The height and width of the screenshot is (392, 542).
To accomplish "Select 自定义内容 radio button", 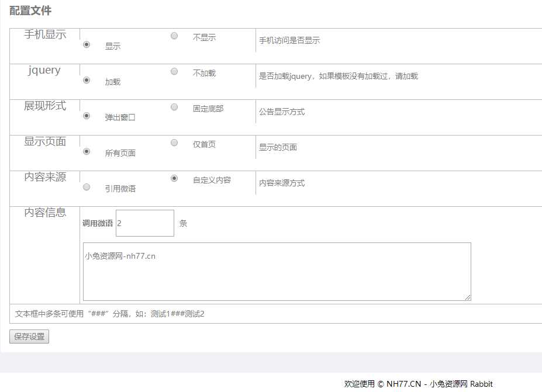I will click(x=174, y=179).
